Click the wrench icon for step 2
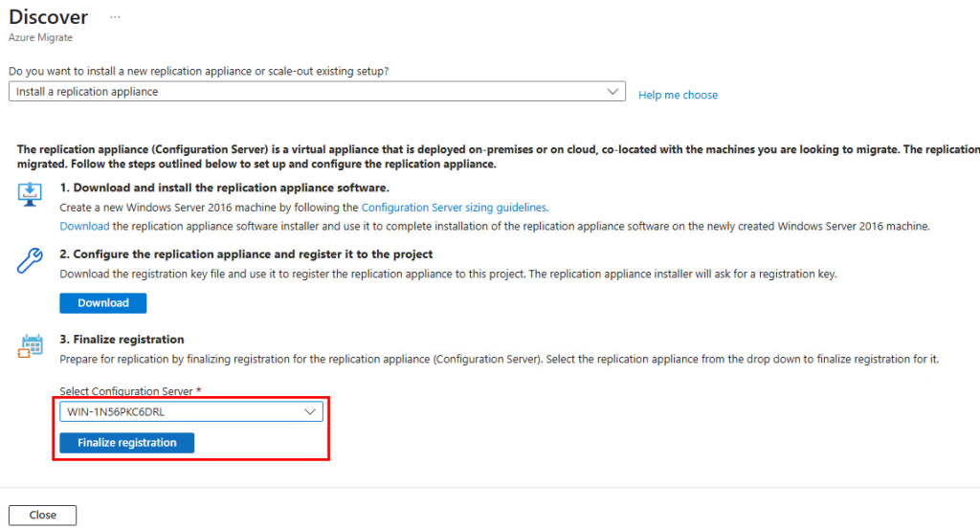The image size is (980, 529). (30, 260)
